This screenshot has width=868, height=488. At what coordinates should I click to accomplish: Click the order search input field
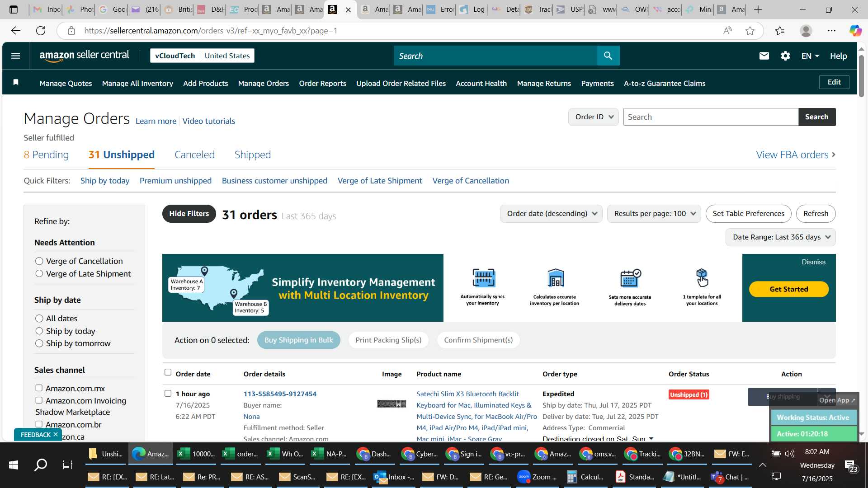(711, 117)
